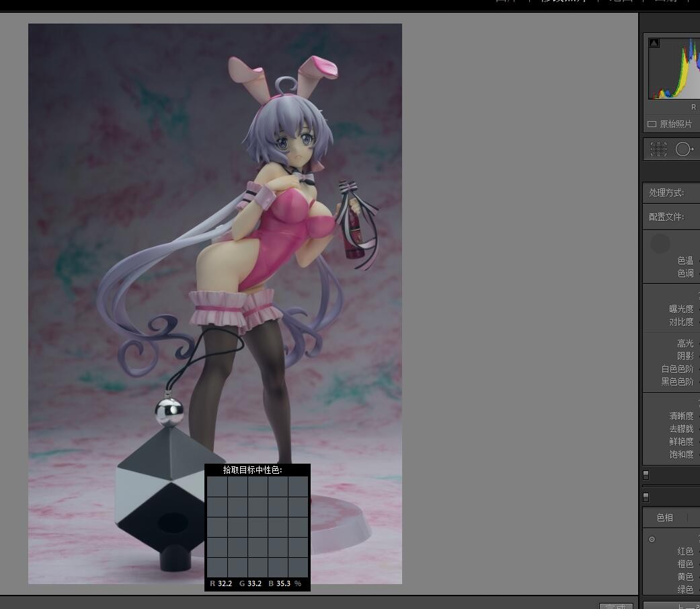This screenshot has height=609, width=700.
Task: Select the crop overlay tool
Action: [658, 149]
